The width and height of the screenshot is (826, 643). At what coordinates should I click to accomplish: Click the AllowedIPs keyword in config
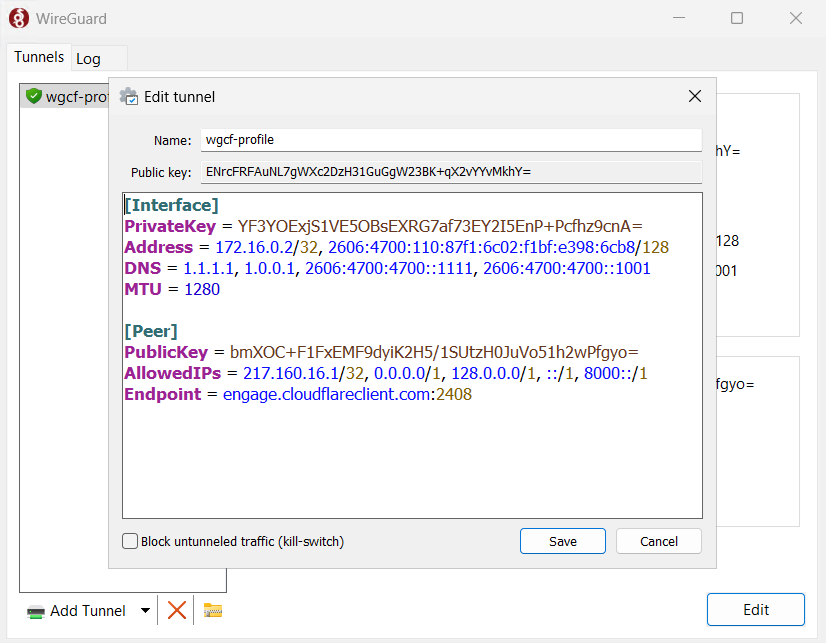172,373
